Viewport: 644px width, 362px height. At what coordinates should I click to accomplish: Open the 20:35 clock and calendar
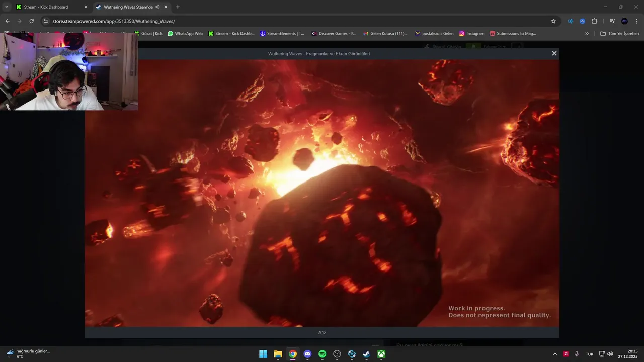(x=628, y=354)
